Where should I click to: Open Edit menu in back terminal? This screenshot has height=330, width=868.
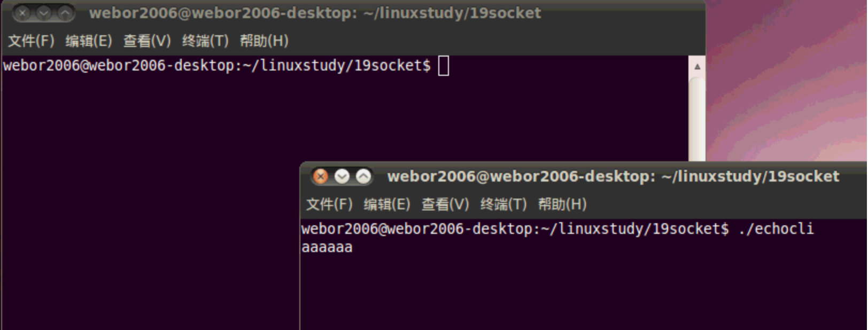(x=89, y=41)
